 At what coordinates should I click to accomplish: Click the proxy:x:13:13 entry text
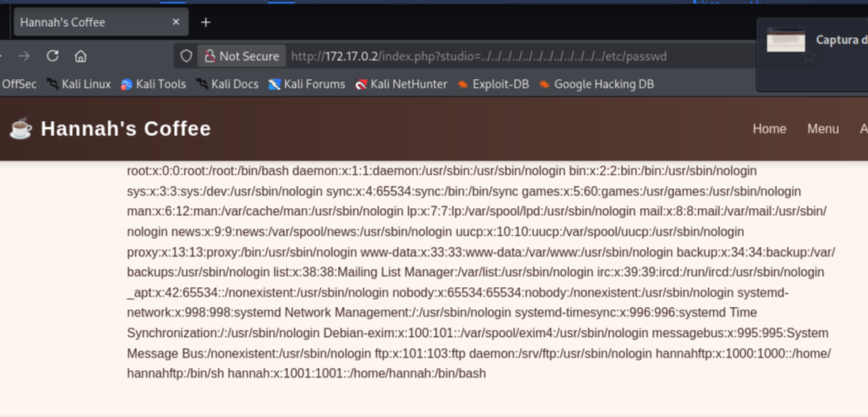(x=242, y=252)
